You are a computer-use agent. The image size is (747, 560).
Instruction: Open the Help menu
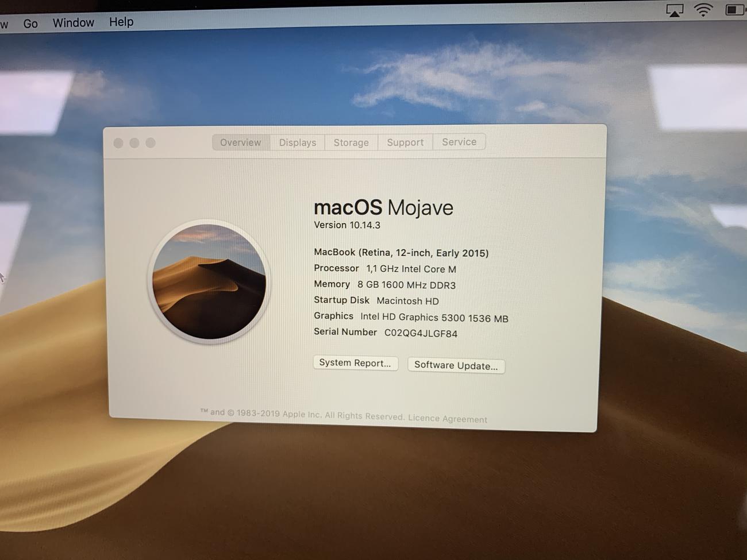(121, 22)
